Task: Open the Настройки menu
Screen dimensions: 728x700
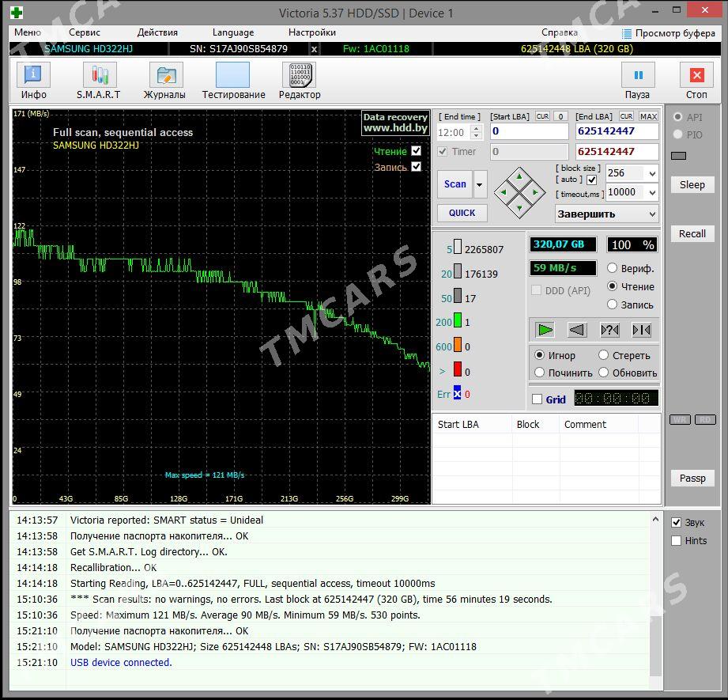Action: (x=312, y=32)
